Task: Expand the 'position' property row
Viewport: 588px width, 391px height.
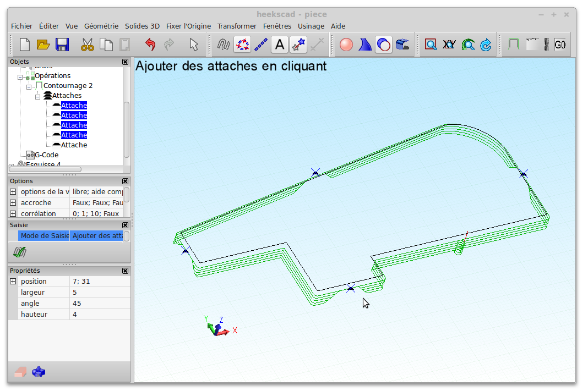Action: click(13, 282)
